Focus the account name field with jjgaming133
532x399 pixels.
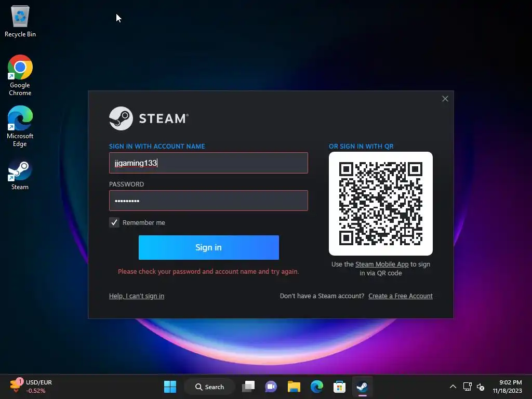[x=208, y=163]
